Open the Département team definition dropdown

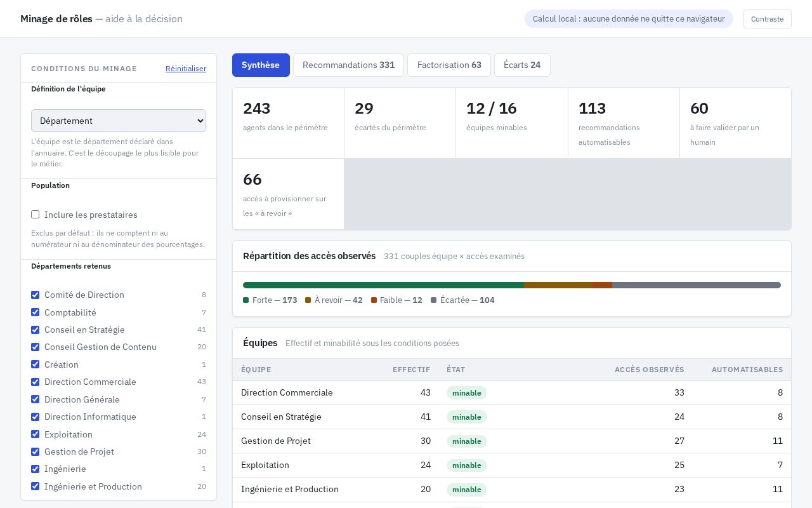pos(119,121)
